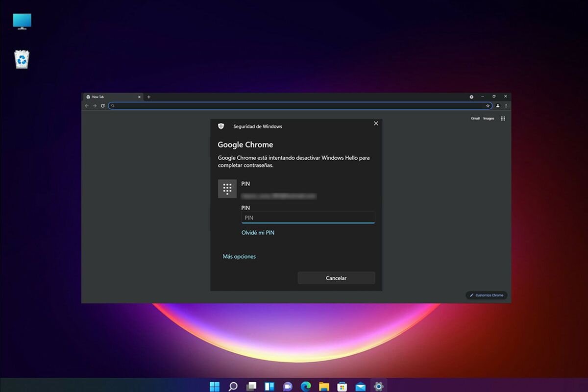Open the Gmail link
The width and height of the screenshot is (588, 392).
(x=475, y=118)
